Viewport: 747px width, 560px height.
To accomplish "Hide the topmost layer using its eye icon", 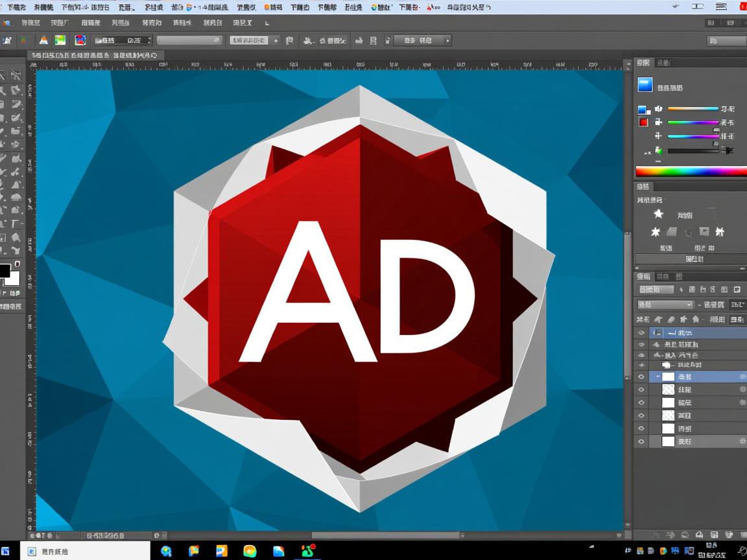I will tap(641, 332).
